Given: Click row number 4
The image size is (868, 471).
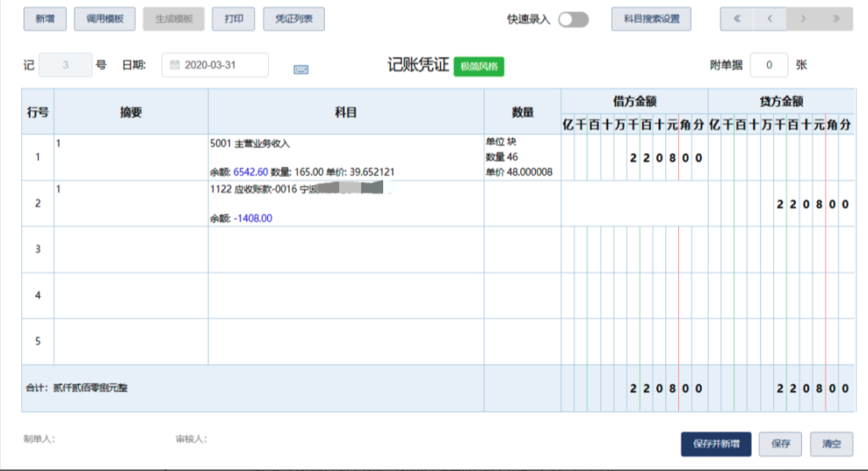Looking at the screenshot, I should pos(37,296).
